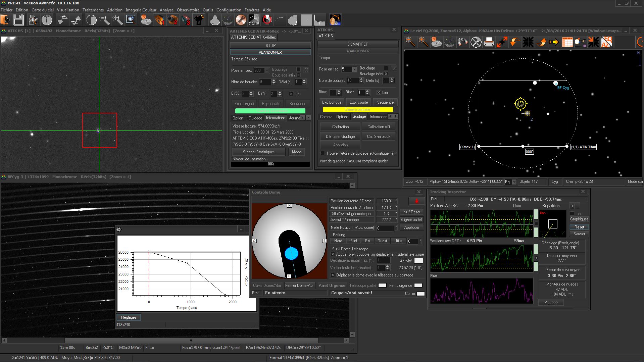Toggle dome tracking on telescope sidereal movement
The width and height of the screenshot is (644, 362).
333,254
